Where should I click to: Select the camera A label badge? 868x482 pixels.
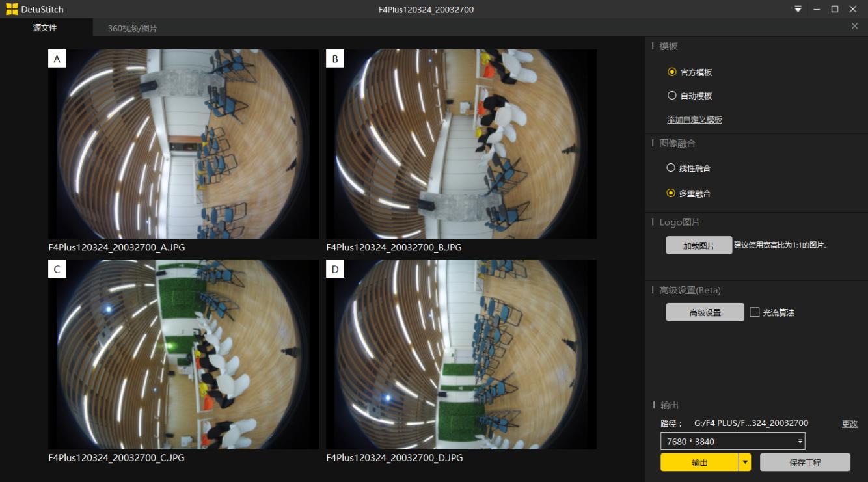click(x=57, y=59)
